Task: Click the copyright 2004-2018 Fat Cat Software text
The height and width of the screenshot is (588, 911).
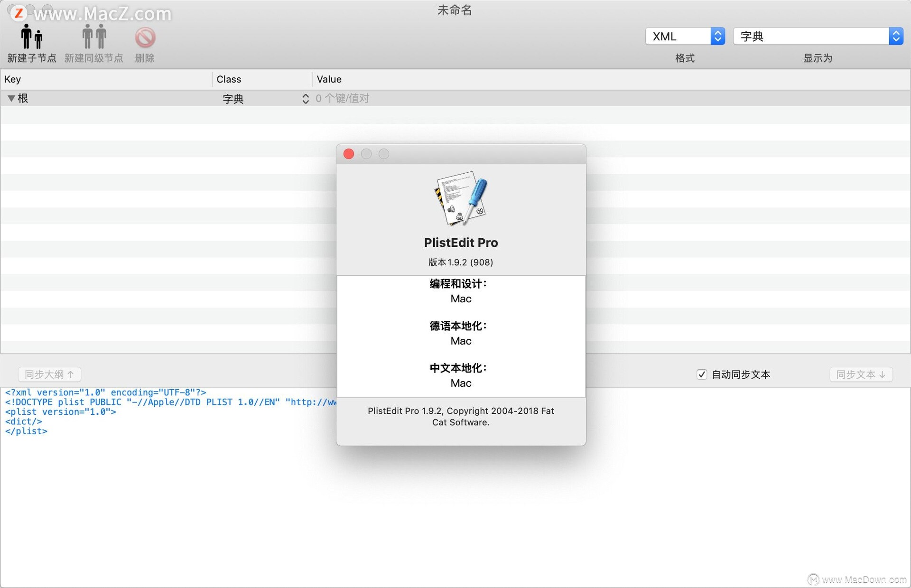Action: [x=461, y=417]
